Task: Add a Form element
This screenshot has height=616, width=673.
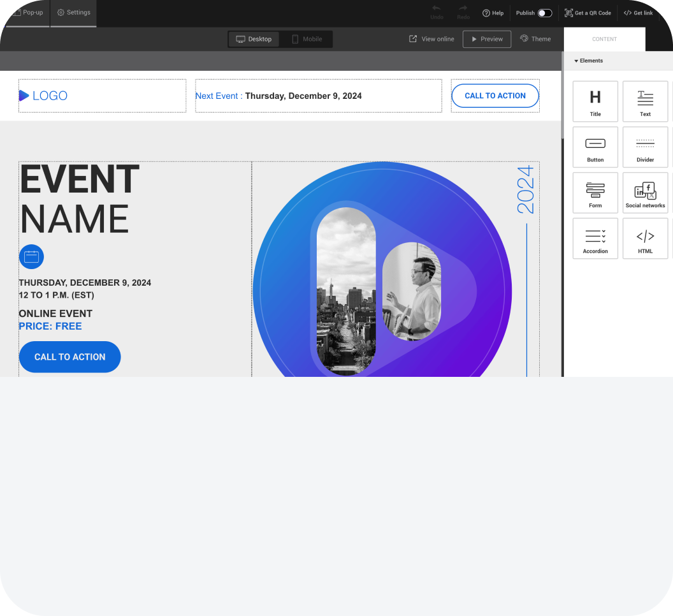Action: (595, 193)
